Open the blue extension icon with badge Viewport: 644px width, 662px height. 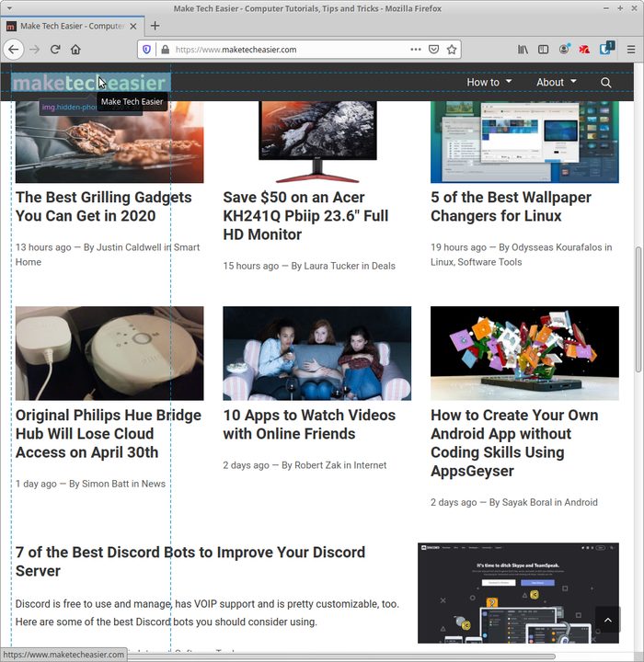(606, 49)
